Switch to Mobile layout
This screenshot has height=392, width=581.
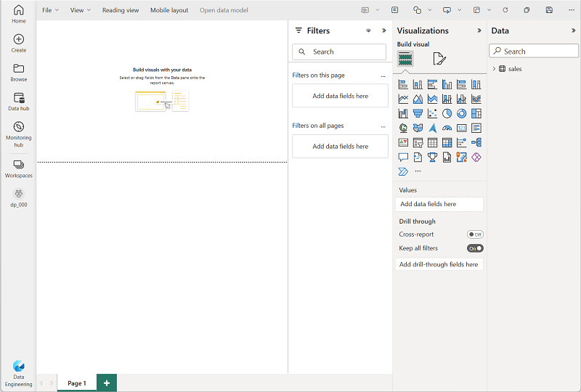[169, 10]
